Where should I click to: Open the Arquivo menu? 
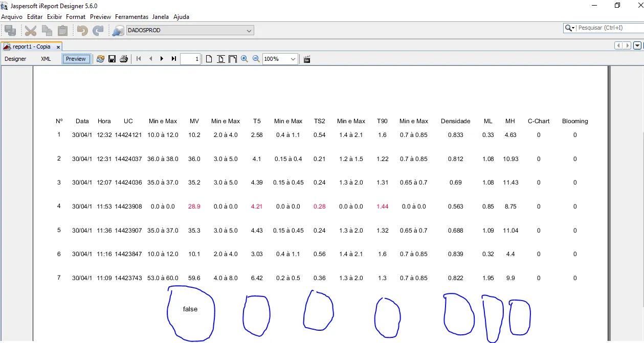click(12, 17)
